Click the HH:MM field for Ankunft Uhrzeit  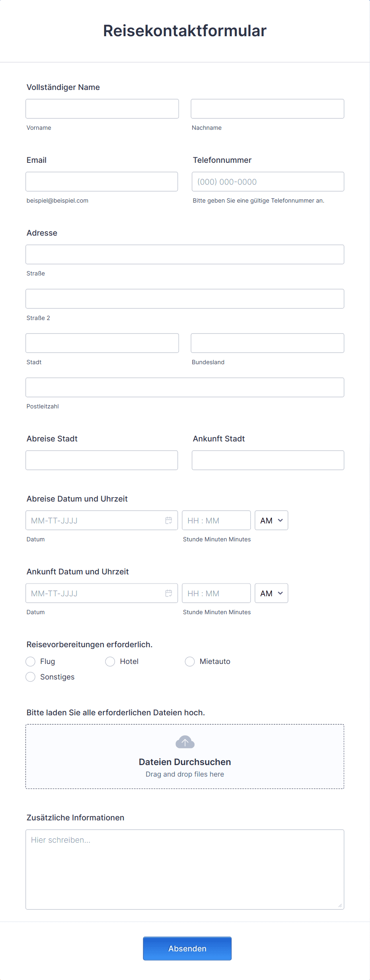(x=216, y=593)
